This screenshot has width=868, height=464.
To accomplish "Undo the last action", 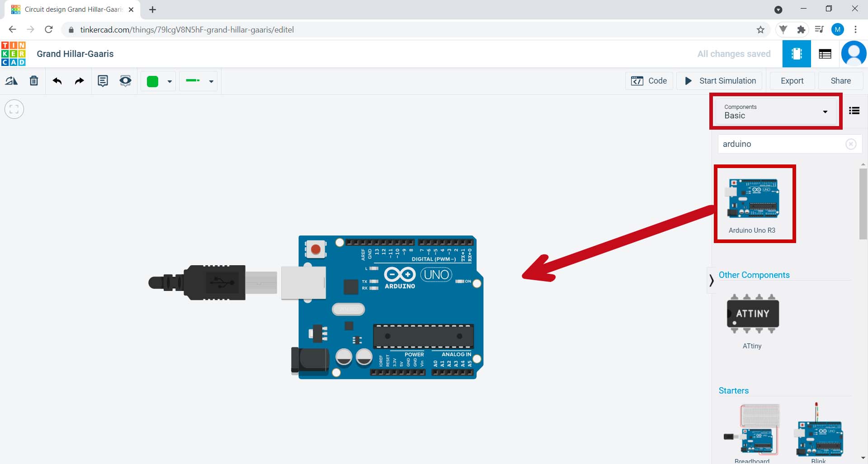I will click(57, 81).
